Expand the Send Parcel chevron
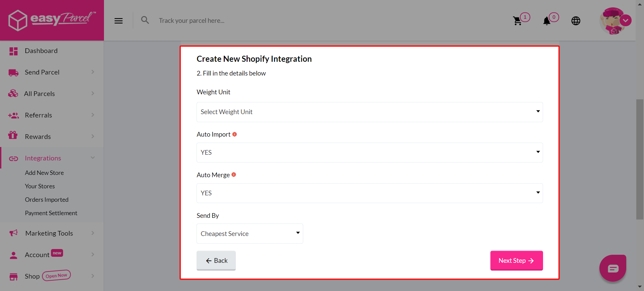Image resolution: width=644 pixels, height=291 pixels. (93, 72)
